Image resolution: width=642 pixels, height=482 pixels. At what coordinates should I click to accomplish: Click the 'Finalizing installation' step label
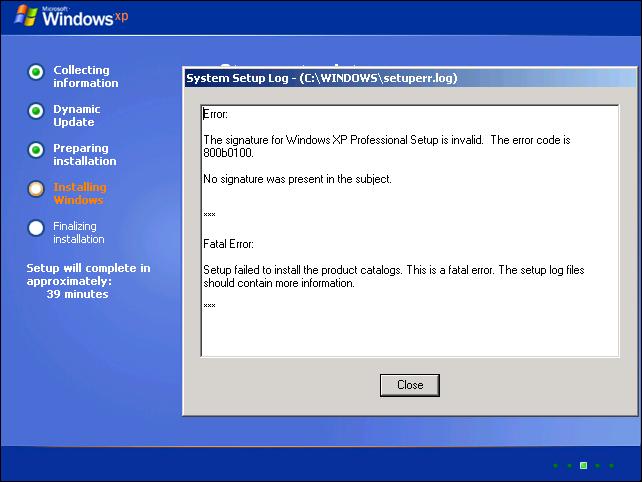tap(79, 232)
